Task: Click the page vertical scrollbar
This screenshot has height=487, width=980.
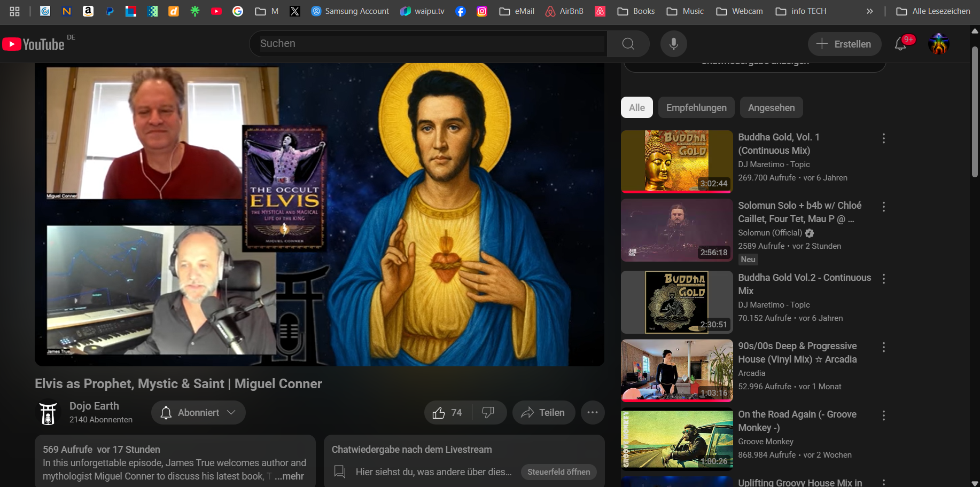Action: [975, 112]
